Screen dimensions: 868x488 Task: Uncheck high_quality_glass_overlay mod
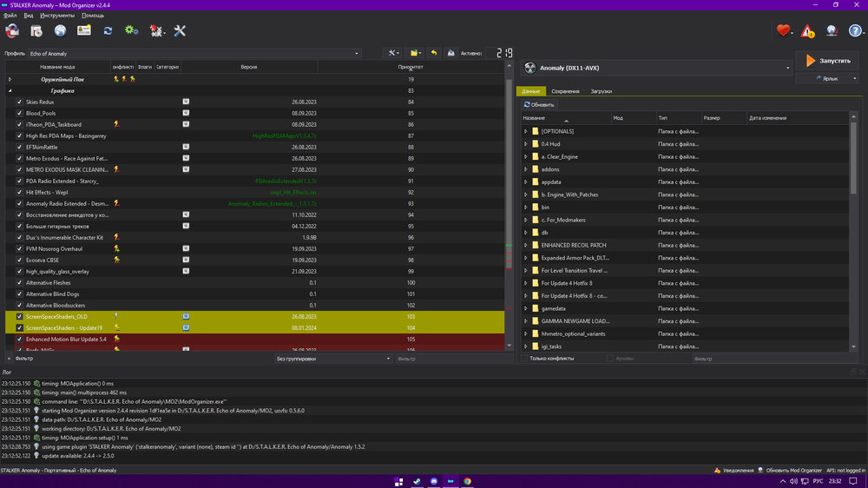[19, 272]
